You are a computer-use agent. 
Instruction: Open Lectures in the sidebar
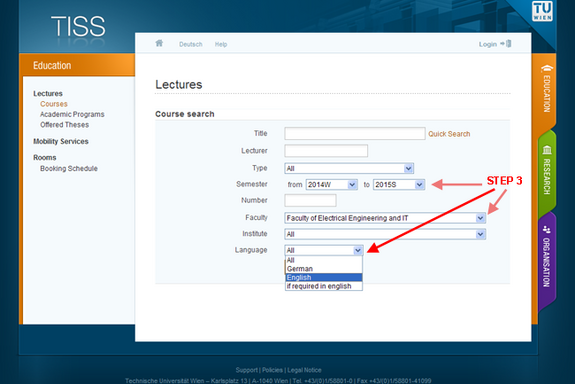[x=48, y=94]
